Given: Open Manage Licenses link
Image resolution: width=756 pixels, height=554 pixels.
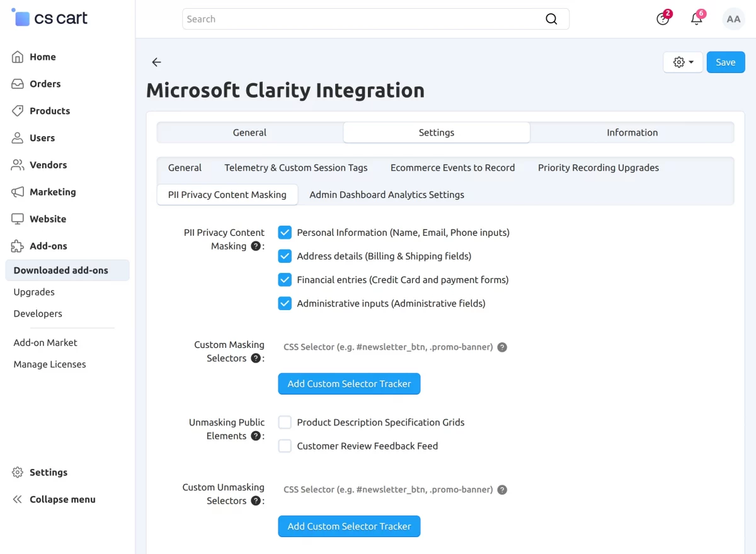Looking at the screenshot, I should tap(50, 364).
